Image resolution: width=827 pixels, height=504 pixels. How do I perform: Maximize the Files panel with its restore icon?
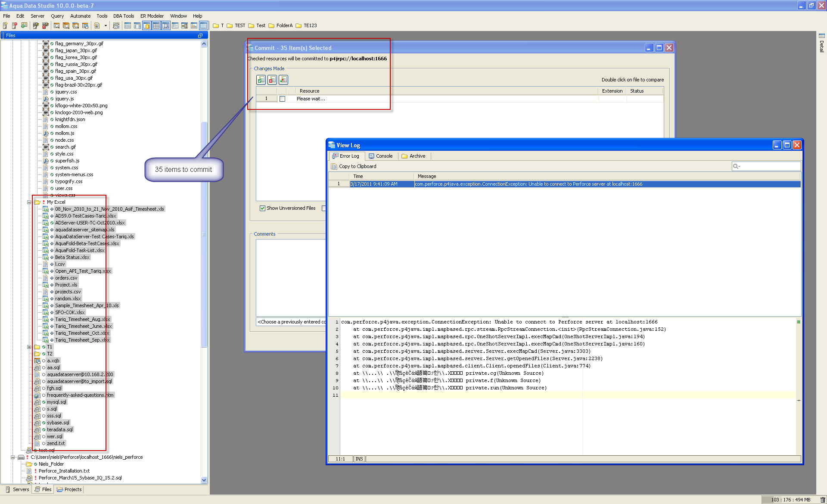(x=200, y=35)
